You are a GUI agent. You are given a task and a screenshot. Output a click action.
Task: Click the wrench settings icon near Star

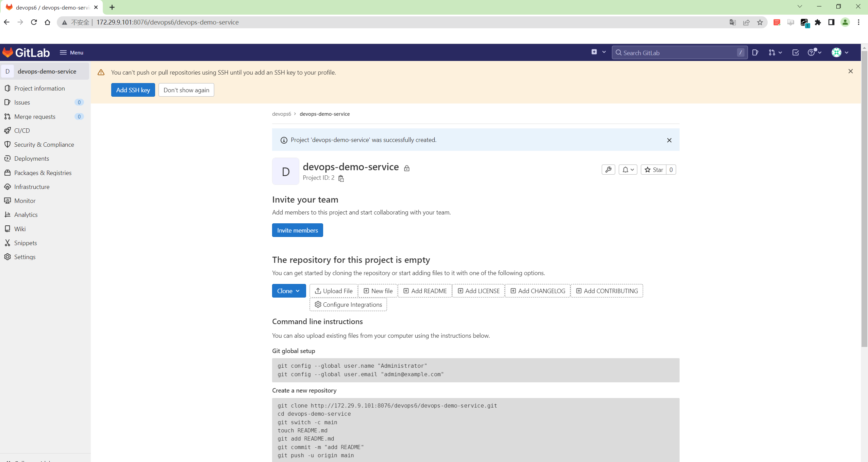point(608,170)
